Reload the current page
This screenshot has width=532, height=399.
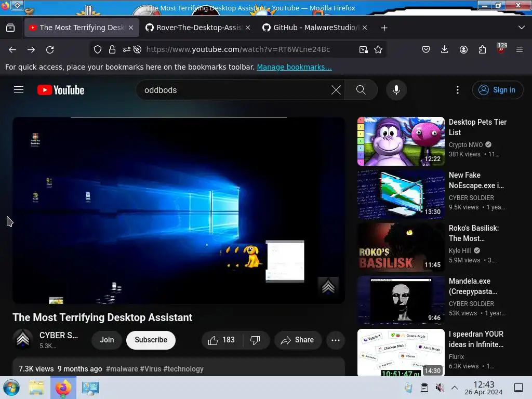pyautogui.click(x=50, y=50)
